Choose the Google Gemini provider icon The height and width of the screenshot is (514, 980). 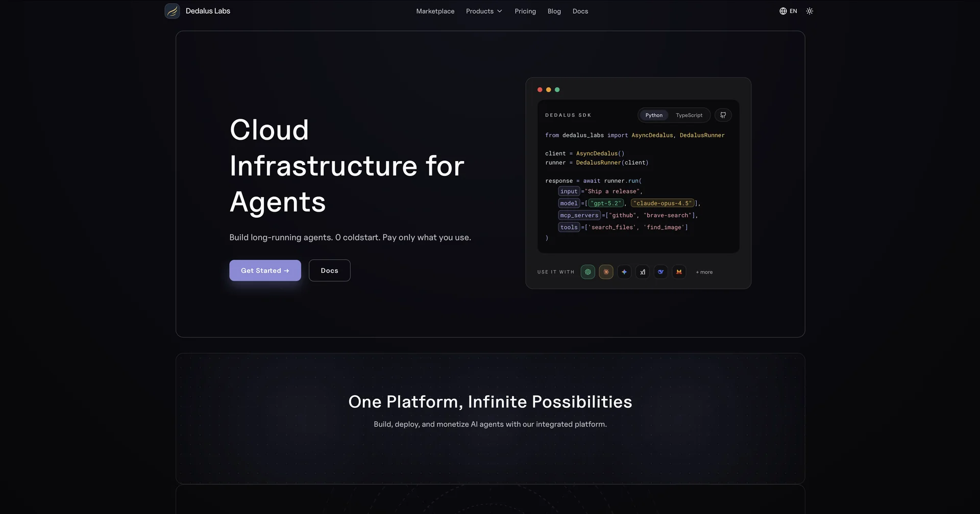click(624, 272)
